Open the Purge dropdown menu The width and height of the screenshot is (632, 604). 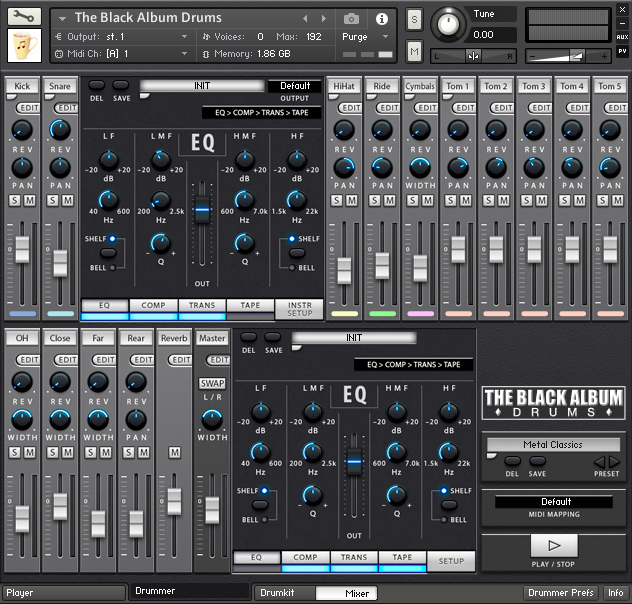click(365, 37)
